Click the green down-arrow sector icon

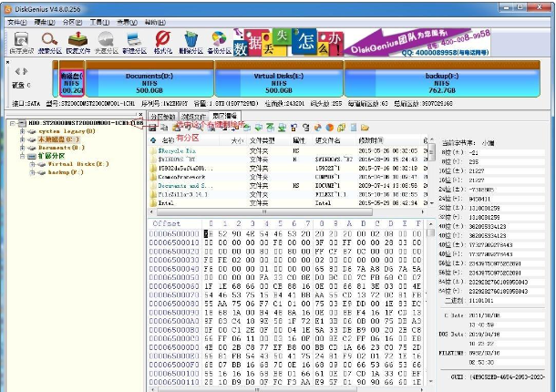tap(259, 128)
